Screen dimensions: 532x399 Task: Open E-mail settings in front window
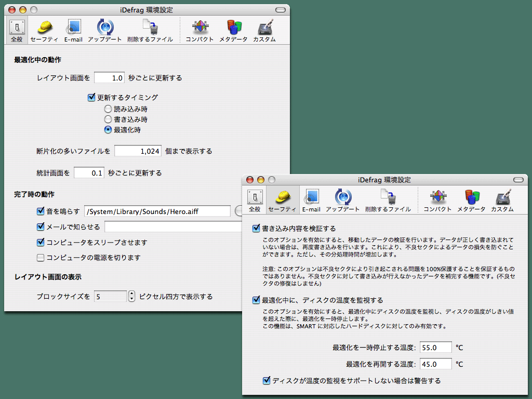point(312,201)
